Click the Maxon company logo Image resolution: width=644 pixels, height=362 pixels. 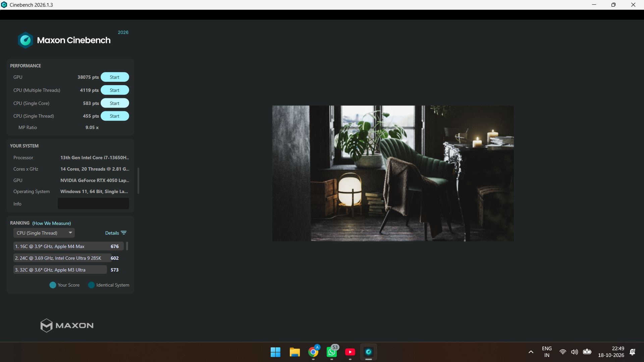[67, 325]
